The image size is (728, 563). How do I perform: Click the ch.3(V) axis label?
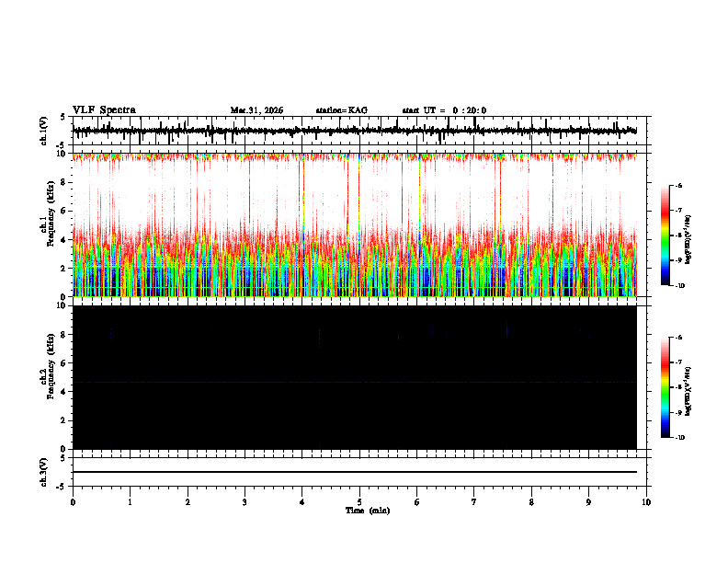click(x=43, y=472)
